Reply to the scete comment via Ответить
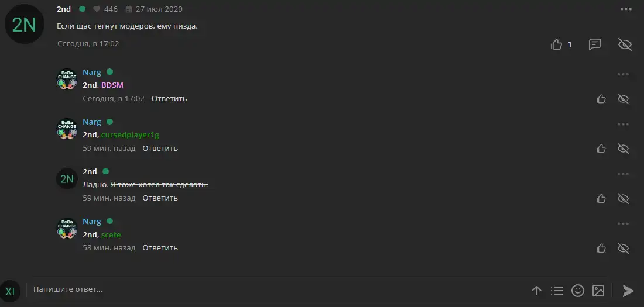Viewport: 644px width, 307px height. point(160,248)
